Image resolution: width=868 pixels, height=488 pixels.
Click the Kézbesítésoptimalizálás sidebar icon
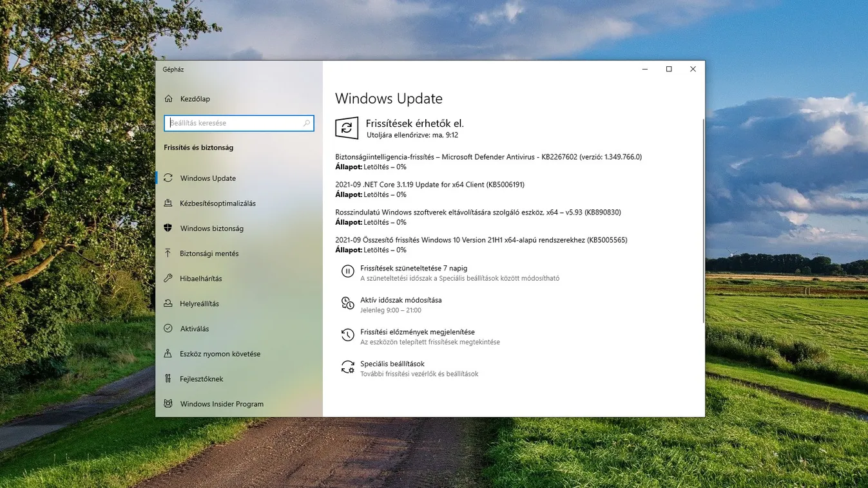(x=168, y=203)
